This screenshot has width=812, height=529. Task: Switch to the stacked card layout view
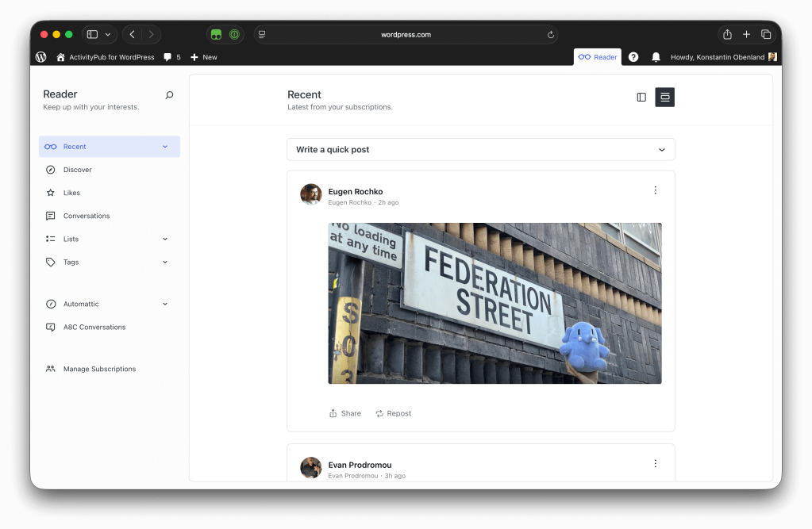[664, 98]
